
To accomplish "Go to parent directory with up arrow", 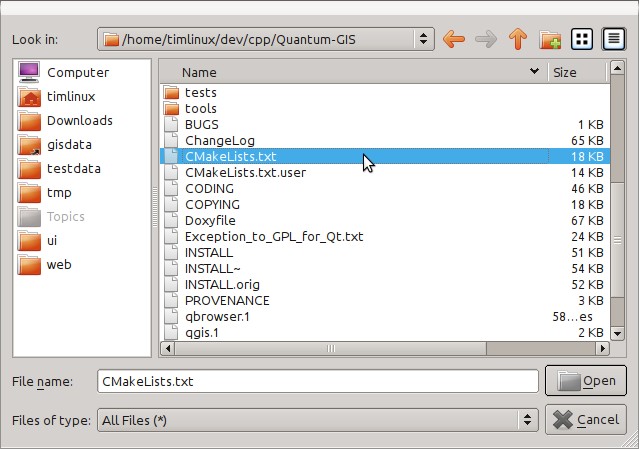I will pyautogui.click(x=517, y=39).
